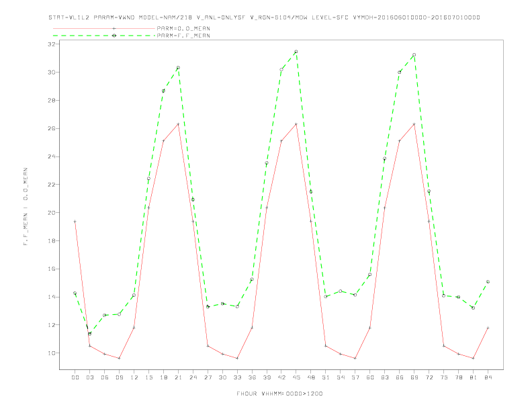Image resolution: width=532 pixels, height=411 pixels.
Task: Click the x-axis tick label 06
Action: 105,377
